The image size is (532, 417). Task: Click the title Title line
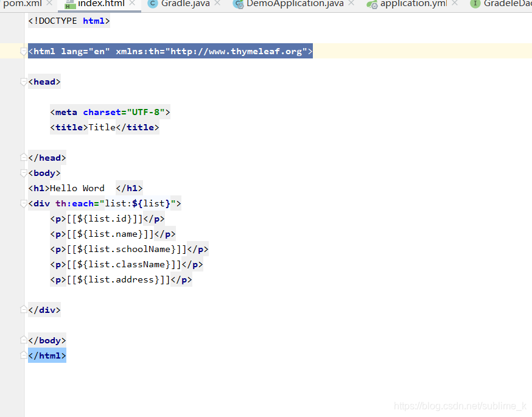tap(105, 128)
